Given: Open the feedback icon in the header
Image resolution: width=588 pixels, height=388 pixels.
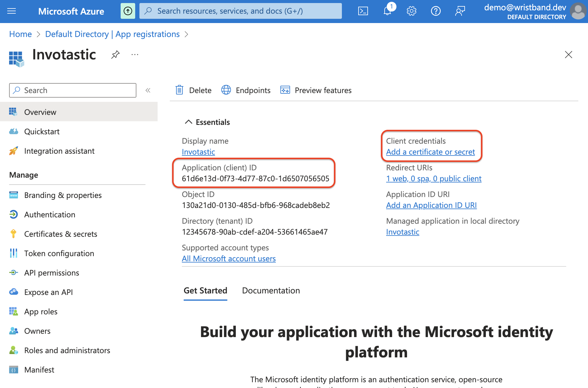Looking at the screenshot, I should tap(460, 11).
